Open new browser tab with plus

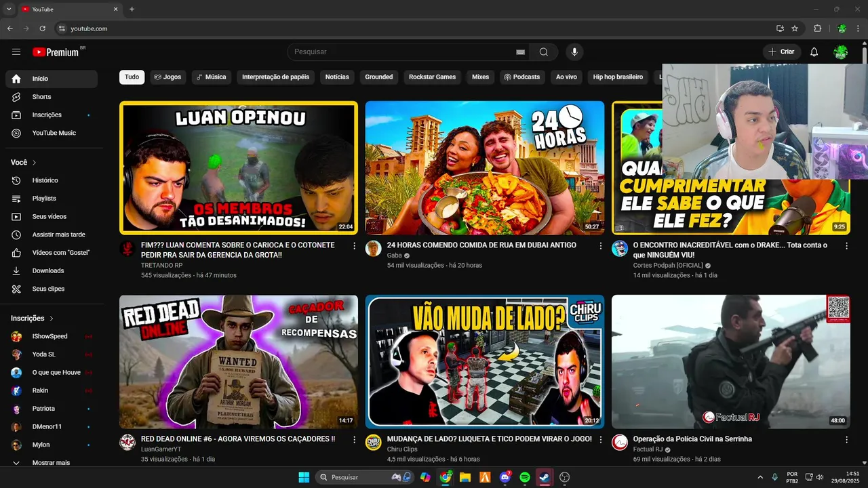(132, 9)
